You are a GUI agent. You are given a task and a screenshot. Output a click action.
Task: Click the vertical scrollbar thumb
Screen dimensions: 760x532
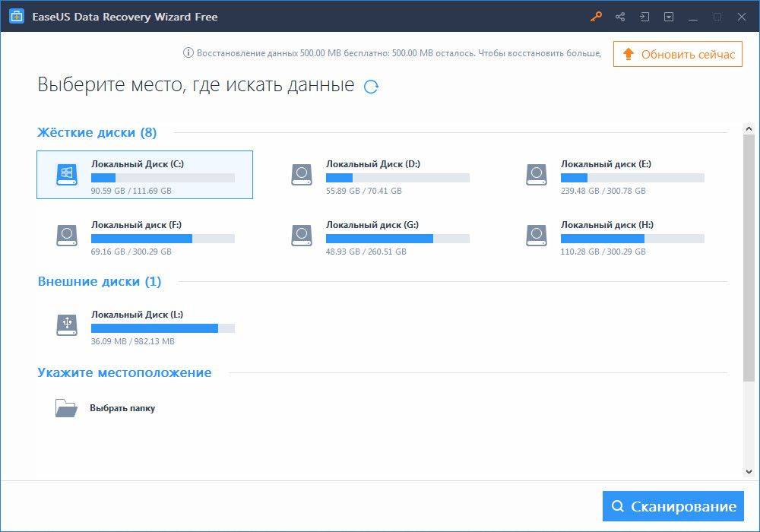coord(749,258)
